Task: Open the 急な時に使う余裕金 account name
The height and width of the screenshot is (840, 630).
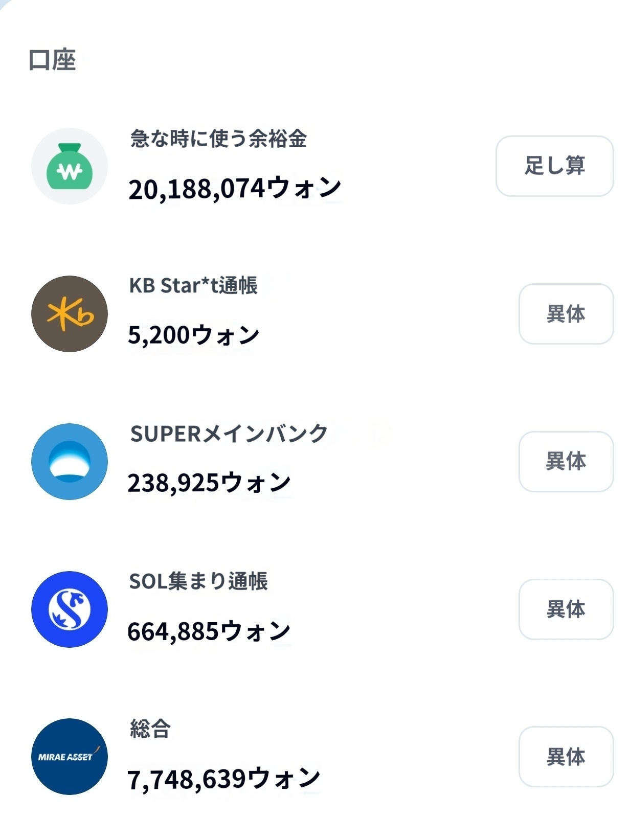Action: coord(218,139)
